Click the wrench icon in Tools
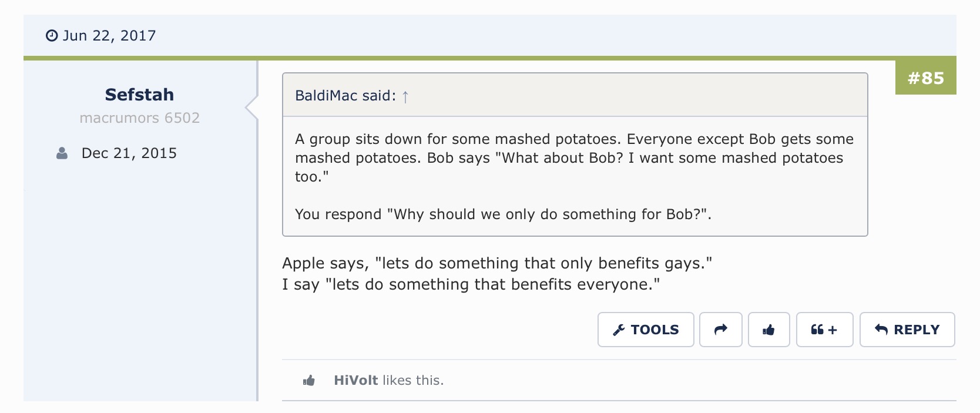This screenshot has height=413, width=980. tap(619, 330)
